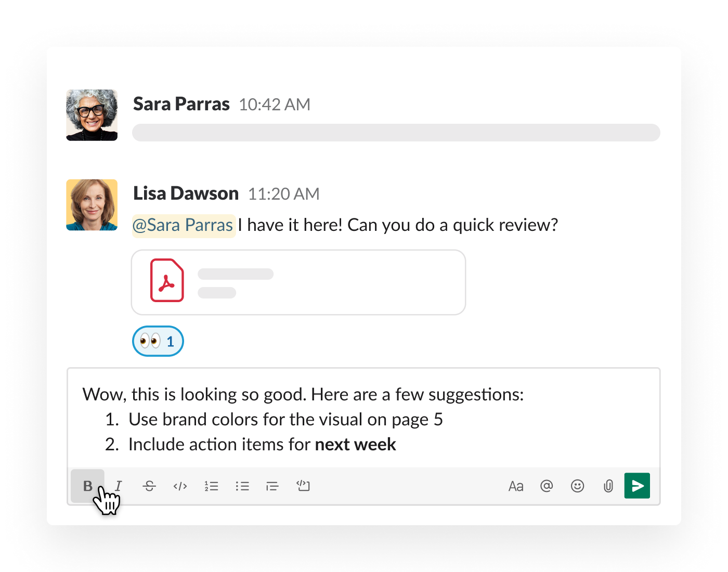This screenshot has width=728, height=572.
Task: Open the emoji picker
Action: (x=577, y=486)
